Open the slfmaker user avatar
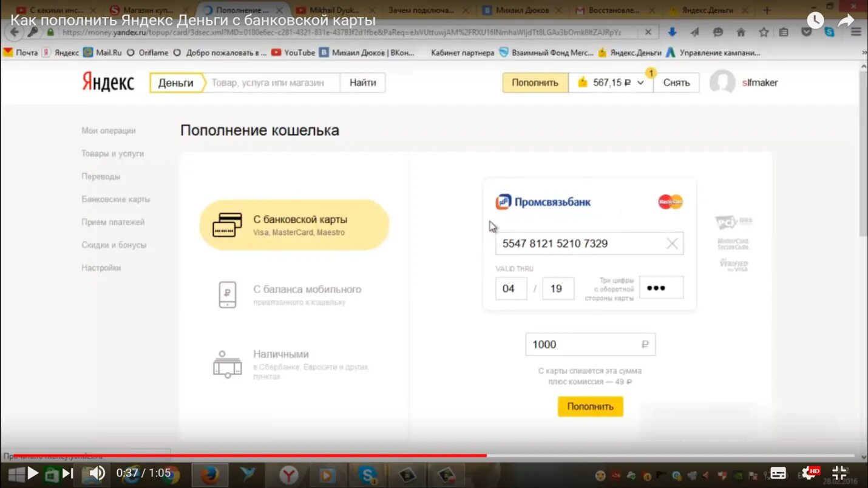 pyautogui.click(x=722, y=82)
